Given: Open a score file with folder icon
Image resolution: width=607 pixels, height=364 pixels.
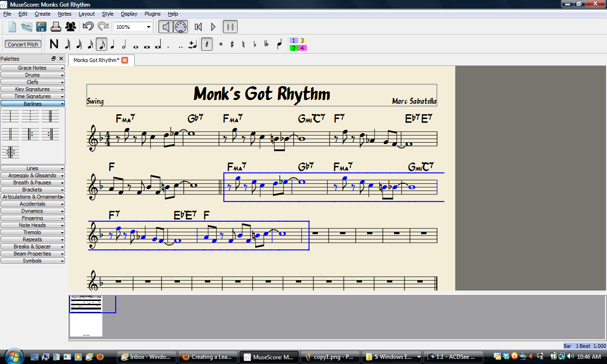Looking at the screenshot, I should tap(27, 27).
